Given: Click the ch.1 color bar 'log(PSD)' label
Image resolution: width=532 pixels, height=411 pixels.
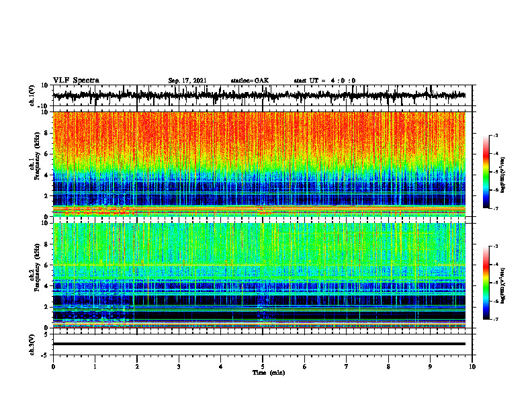Looking at the screenshot, I should pos(503,175).
